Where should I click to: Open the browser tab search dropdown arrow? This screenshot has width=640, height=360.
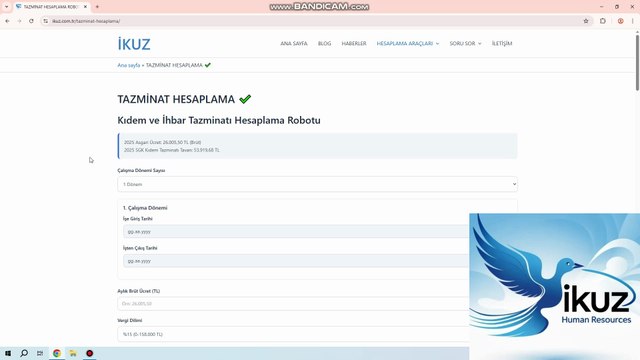(7, 7)
